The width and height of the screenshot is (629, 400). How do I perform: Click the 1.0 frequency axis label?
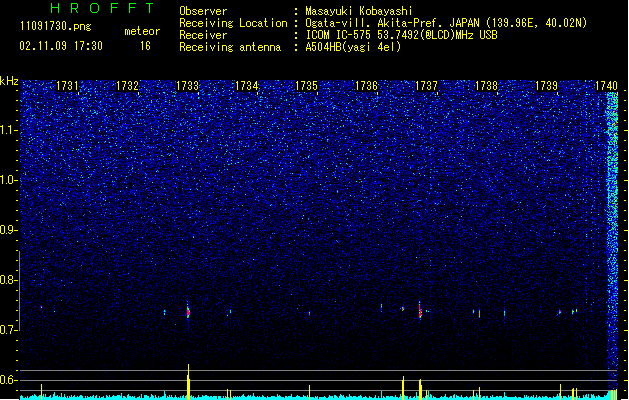coord(9,180)
